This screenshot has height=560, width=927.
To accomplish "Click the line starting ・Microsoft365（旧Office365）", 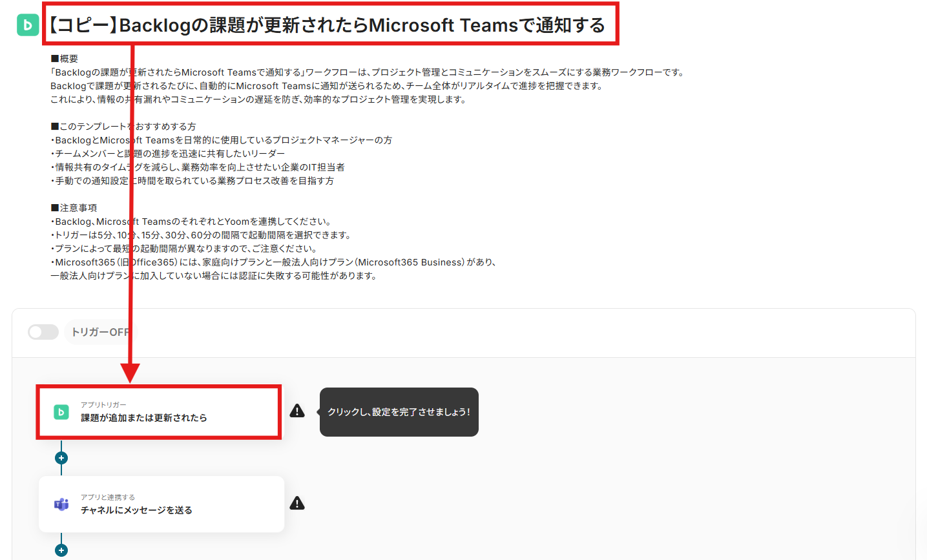I will point(273,262).
